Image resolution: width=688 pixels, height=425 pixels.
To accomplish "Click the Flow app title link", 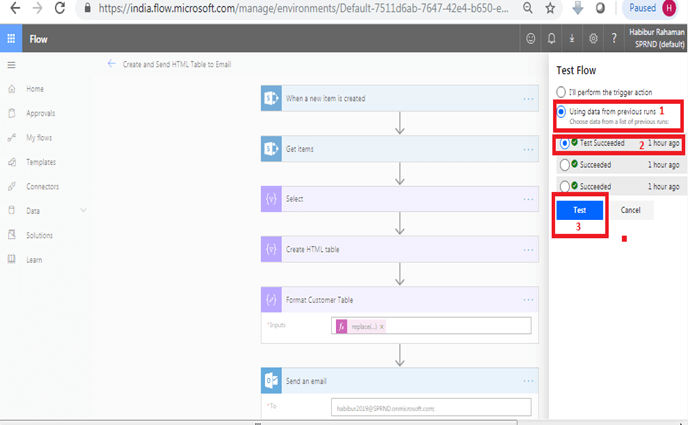I will tap(39, 39).
